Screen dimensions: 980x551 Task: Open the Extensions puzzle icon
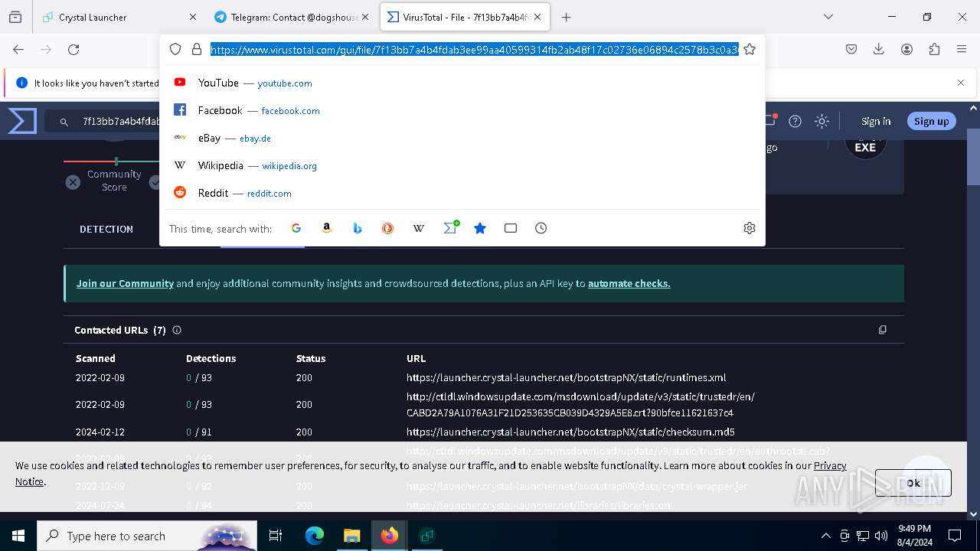tap(934, 49)
